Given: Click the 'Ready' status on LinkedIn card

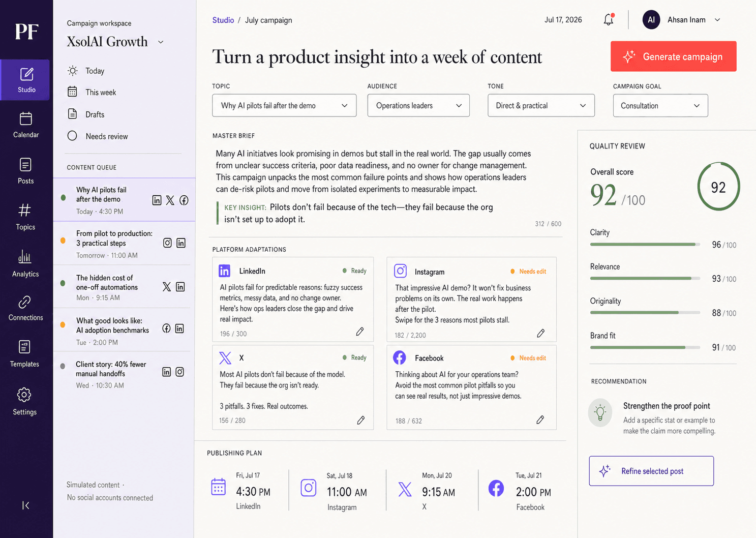Looking at the screenshot, I should point(354,271).
